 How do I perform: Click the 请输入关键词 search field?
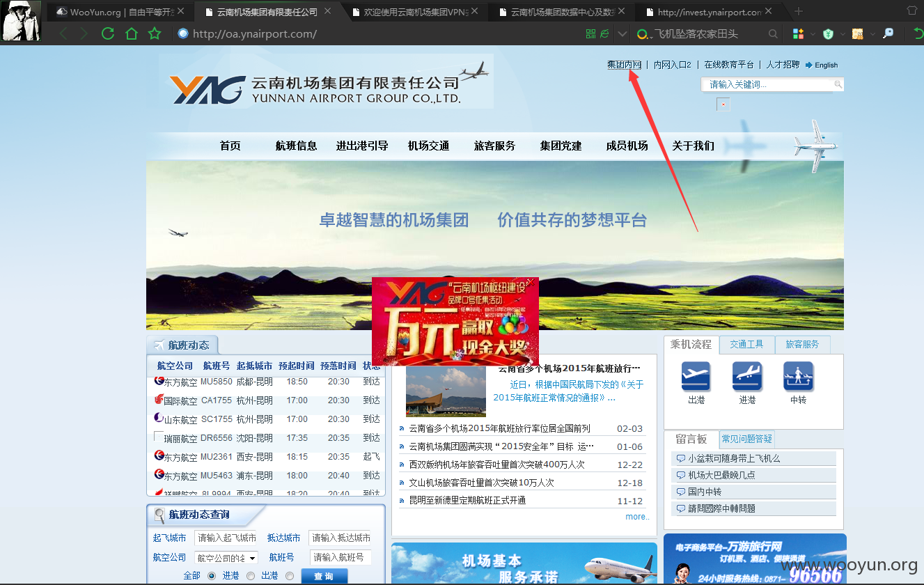tap(769, 84)
